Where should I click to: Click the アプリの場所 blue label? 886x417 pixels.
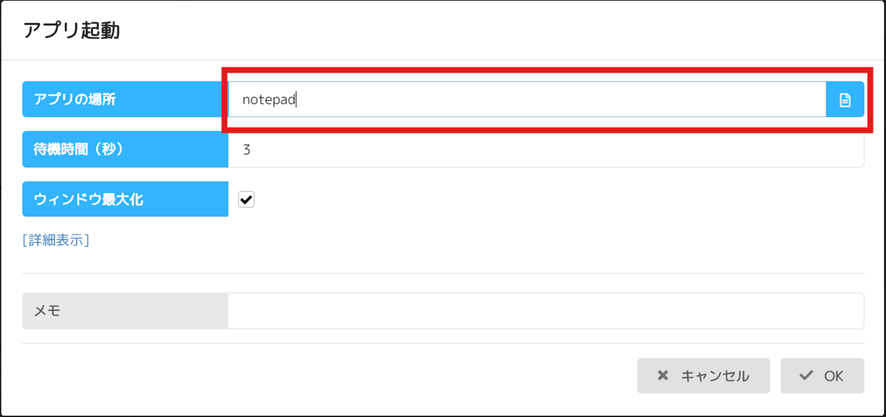(125, 99)
